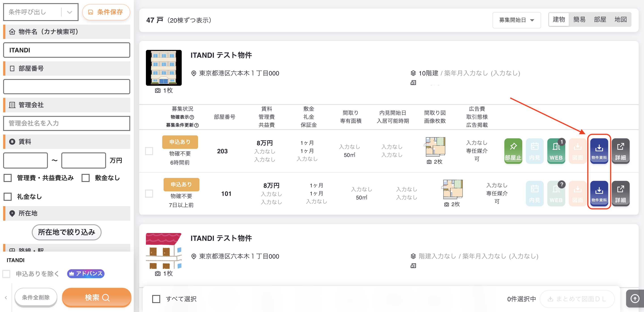The image size is (644, 312).
Task: Download 物件資料 for room 101
Action: (599, 194)
